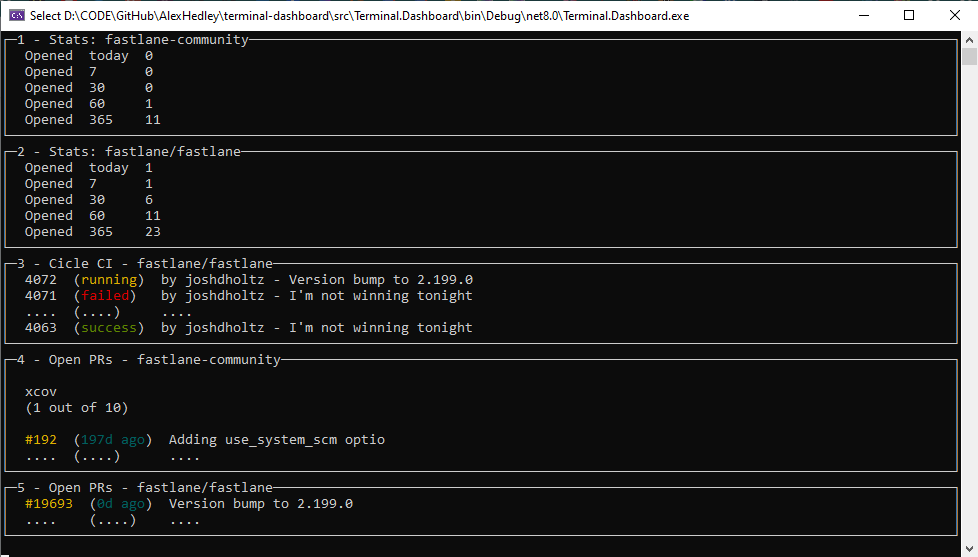Close the Terminal.Dashboard window
The height and width of the screenshot is (557, 978).
[955, 16]
